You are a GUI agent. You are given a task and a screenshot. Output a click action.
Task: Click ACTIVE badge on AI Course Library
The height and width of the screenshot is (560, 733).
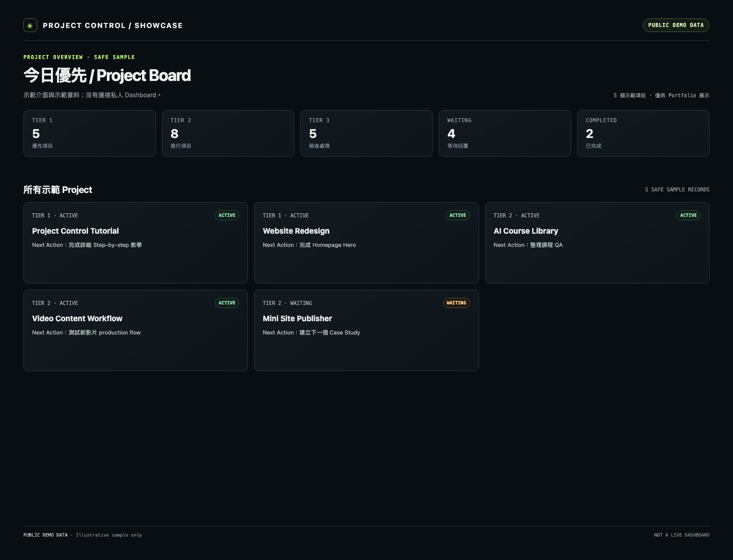click(689, 215)
